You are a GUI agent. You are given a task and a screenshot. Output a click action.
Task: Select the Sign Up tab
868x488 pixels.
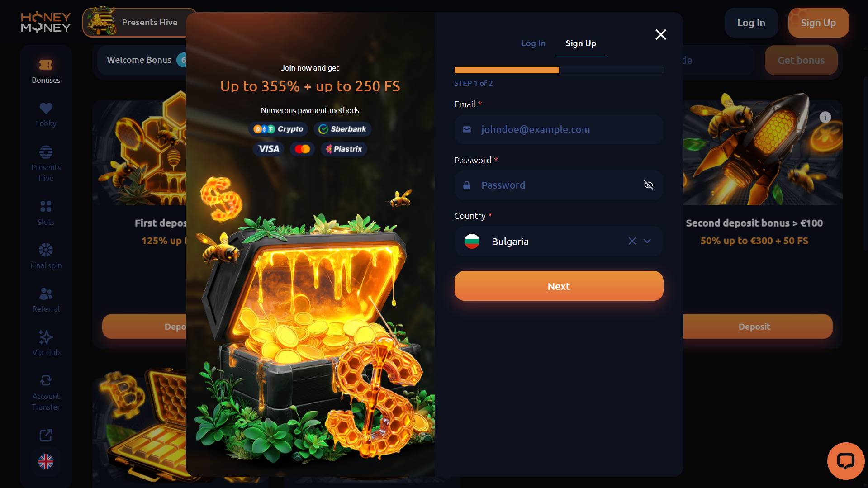tap(581, 43)
